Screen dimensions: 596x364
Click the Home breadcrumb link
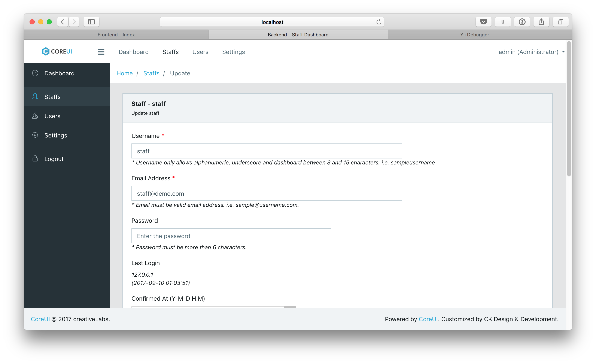pos(124,73)
